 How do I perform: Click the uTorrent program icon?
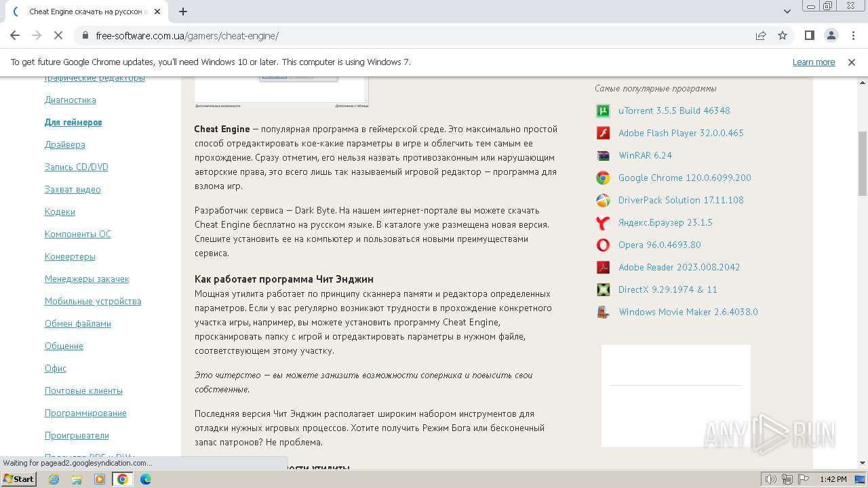pyautogui.click(x=603, y=111)
